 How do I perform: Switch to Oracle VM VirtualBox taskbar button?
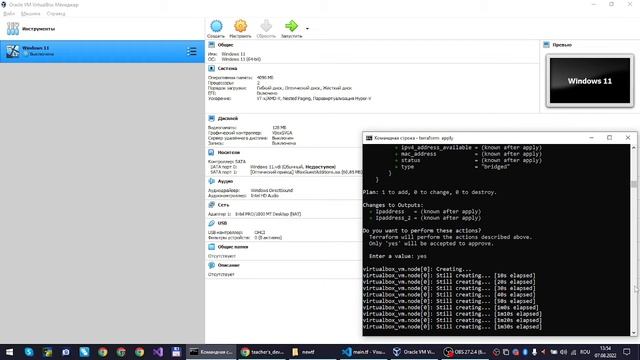click(x=414, y=352)
